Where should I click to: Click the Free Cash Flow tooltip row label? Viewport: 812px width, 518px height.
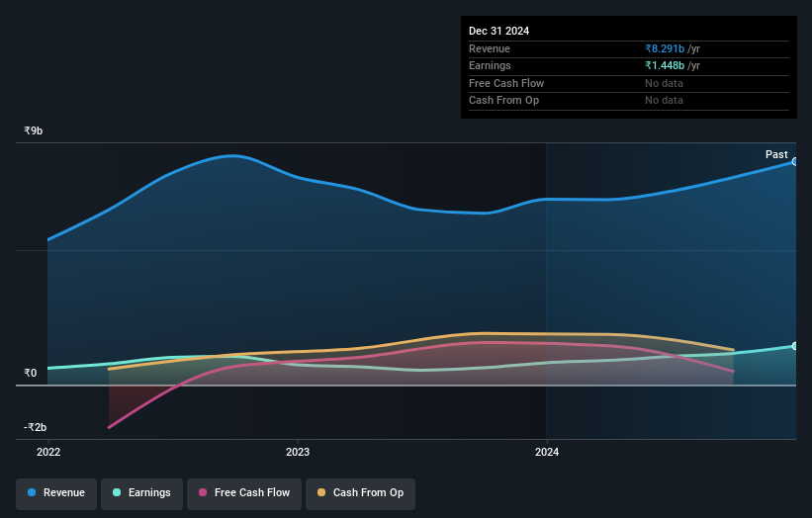coord(506,83)
